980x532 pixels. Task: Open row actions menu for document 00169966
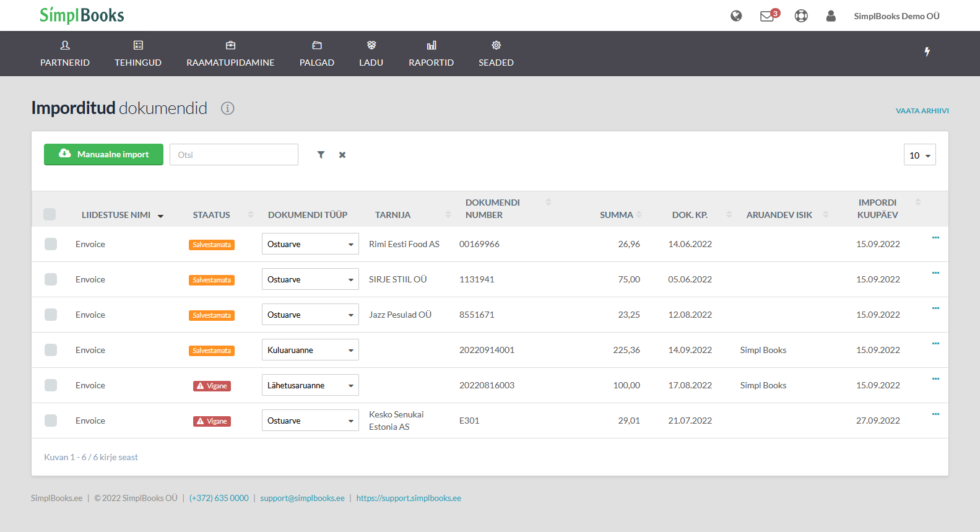click(935, 237)
